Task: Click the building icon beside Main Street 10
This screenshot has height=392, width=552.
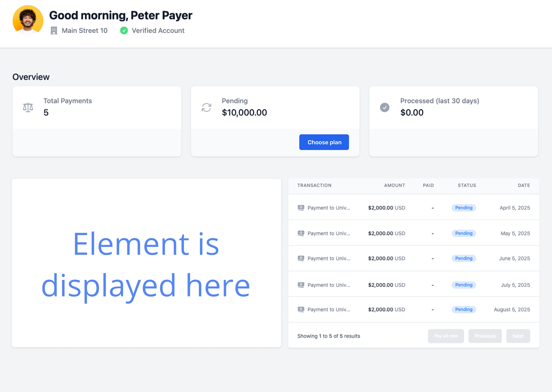Action: [54, 31]
